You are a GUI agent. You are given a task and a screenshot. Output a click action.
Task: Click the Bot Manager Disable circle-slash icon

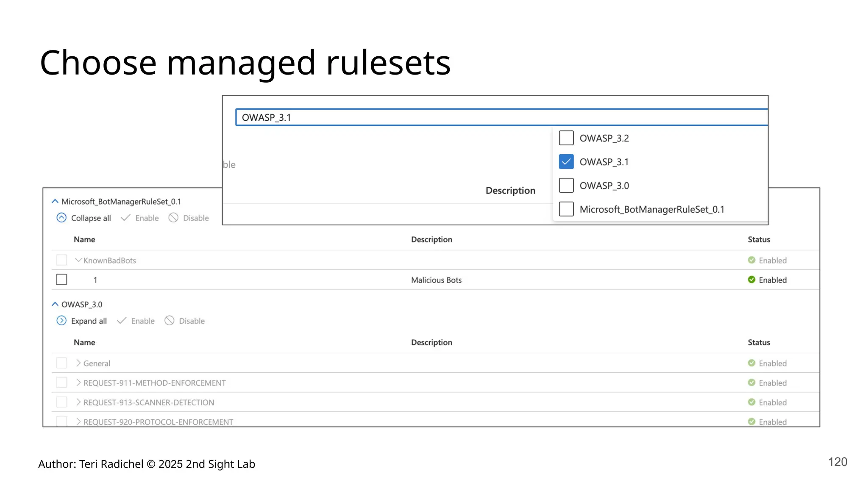173,218
